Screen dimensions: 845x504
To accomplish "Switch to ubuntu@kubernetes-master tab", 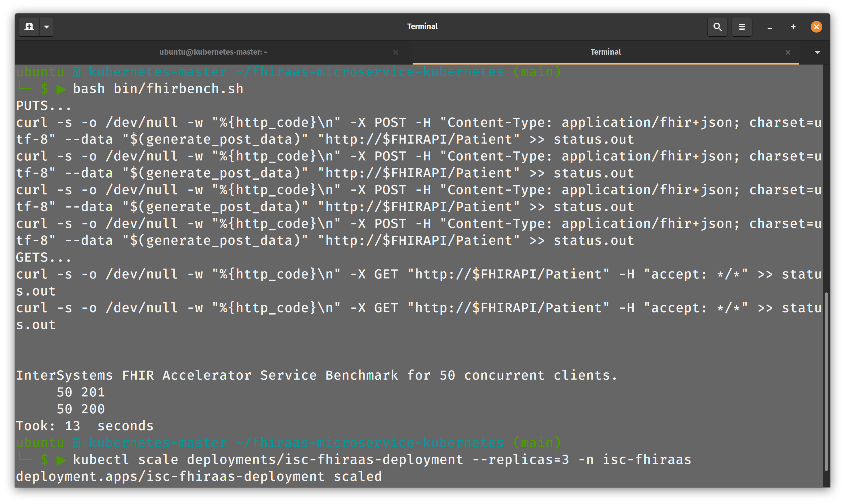I will [214, 52].
